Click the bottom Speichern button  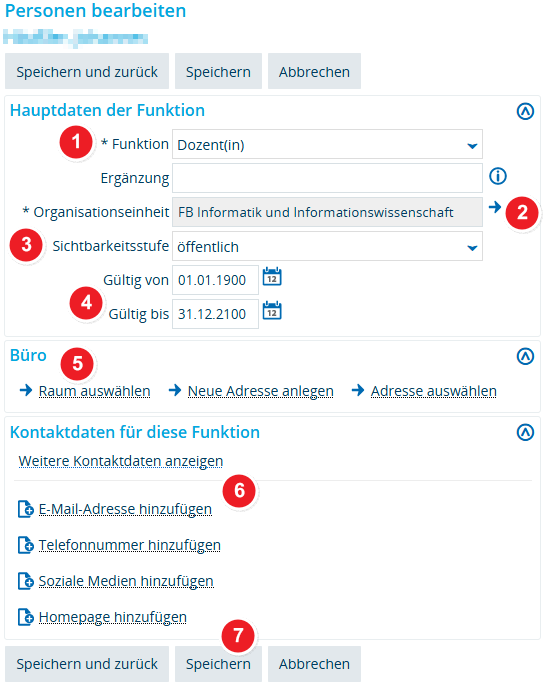218,664
